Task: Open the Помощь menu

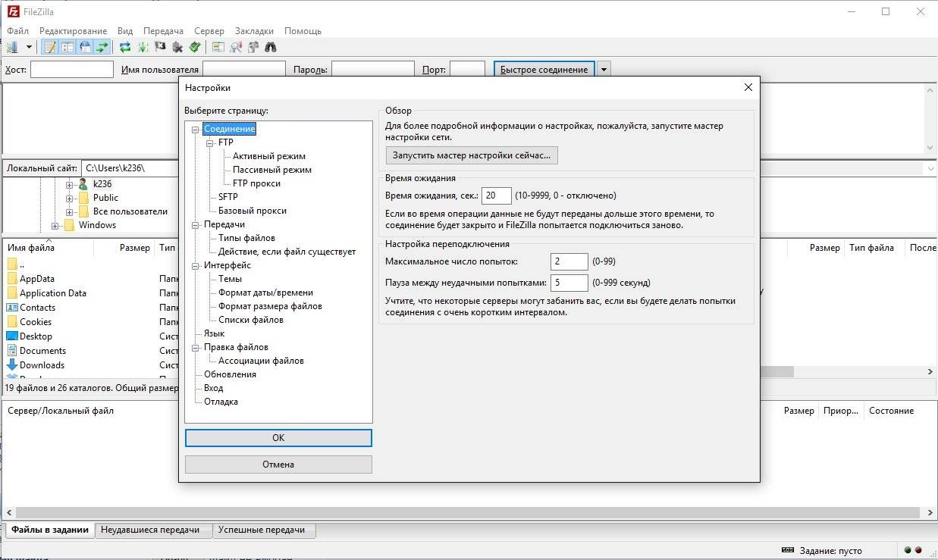Action: coord(303,31)
